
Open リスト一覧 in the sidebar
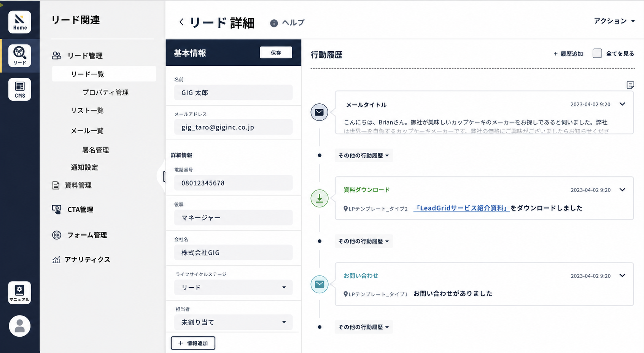(x=87, y=110)
